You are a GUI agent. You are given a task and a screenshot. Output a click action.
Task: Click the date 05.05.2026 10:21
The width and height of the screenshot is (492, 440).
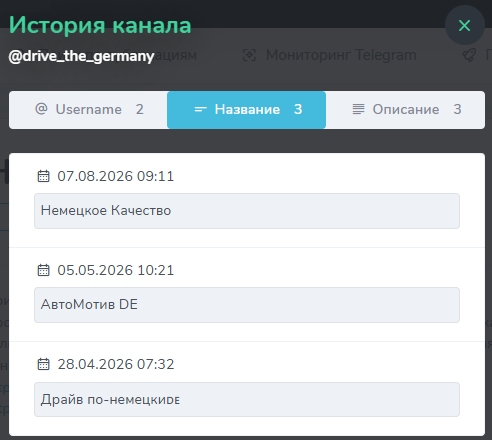116,270
